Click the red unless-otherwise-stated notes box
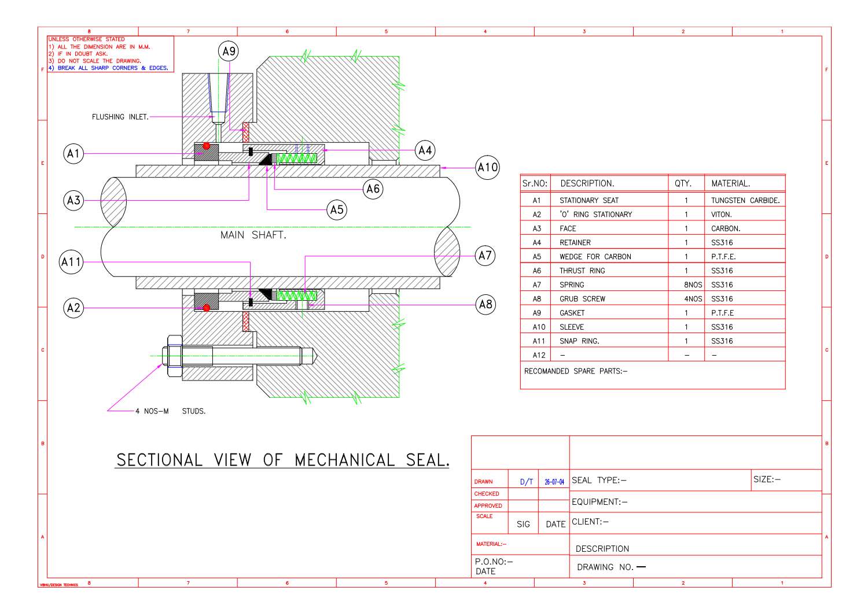Viewport: 868px width, 613px height. coord(109,54)
